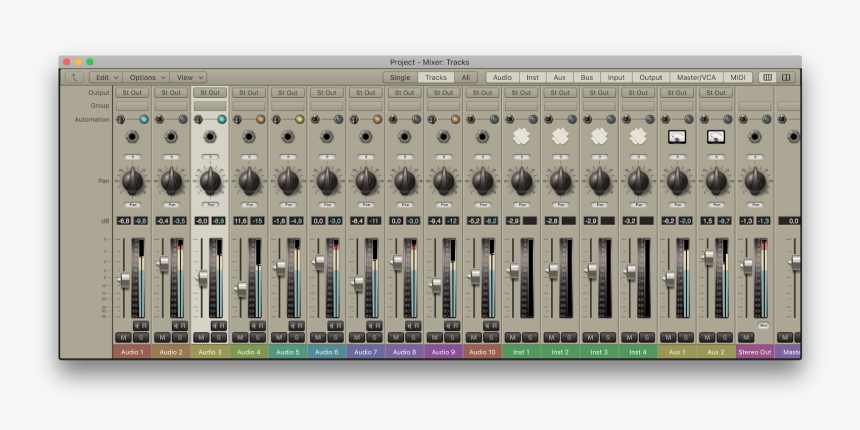Screen dimensions: 860x430
Task: Solo the Aux 2 channel
Action: [x=725, y=337]
